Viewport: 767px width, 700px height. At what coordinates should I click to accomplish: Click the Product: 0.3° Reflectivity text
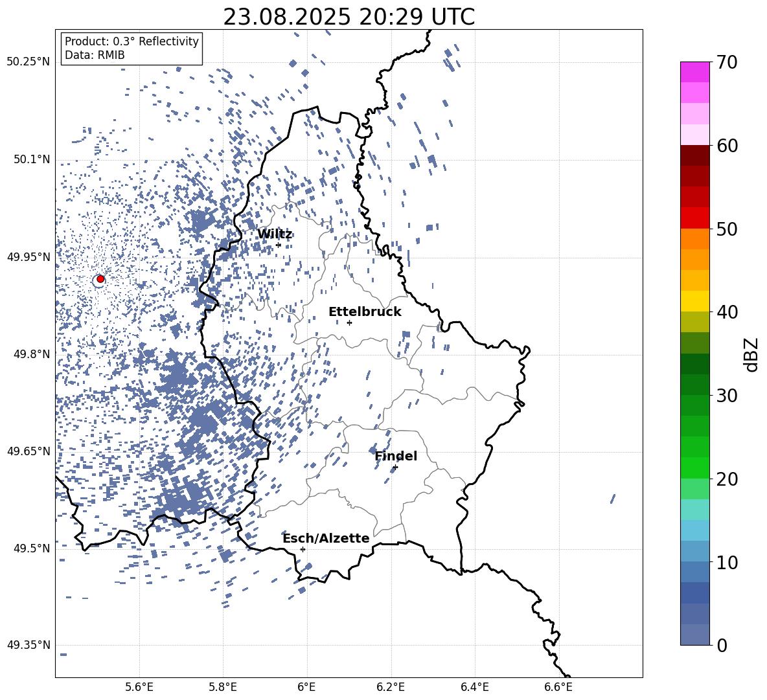click(132, 41)
